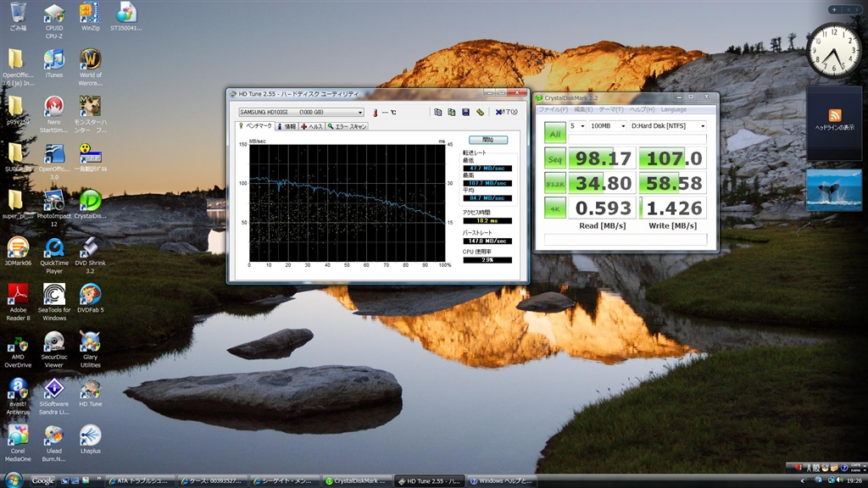Open the QuickTime Player desktop icon
This screenshot has width=868, height=488.
click(x=54, y=255)
